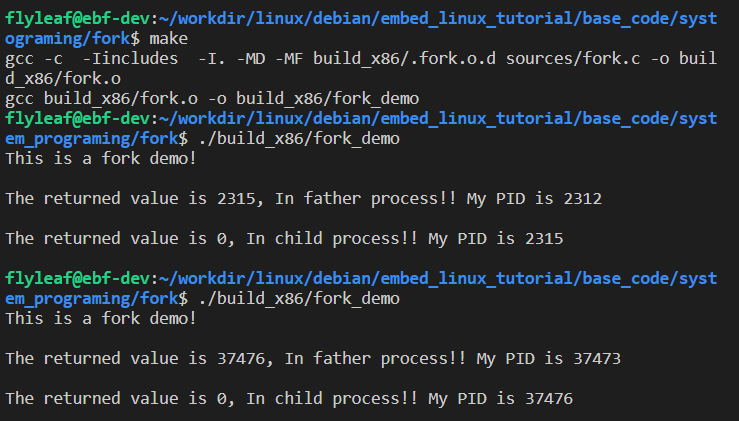739x421 pixels.
Task: Click the returned value 37476 in father line
Action: (x=241, y=358)
